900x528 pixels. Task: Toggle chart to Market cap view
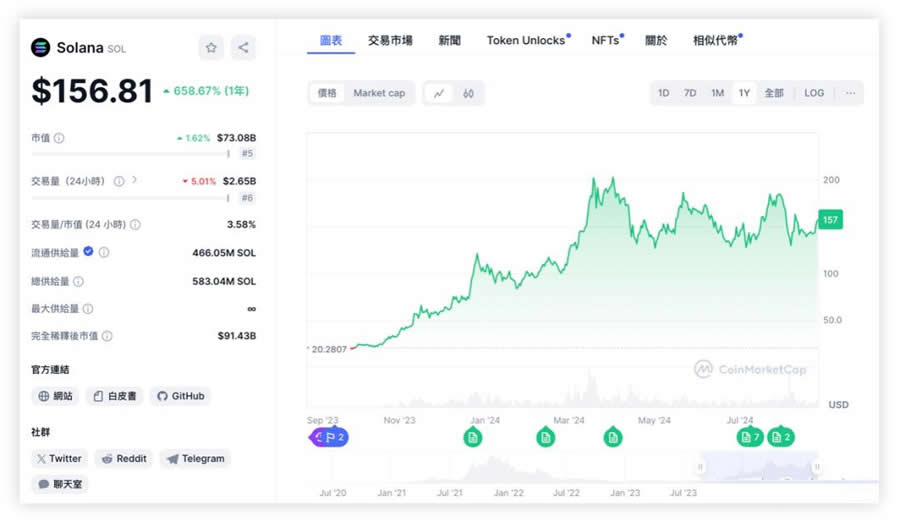point(379,93)
